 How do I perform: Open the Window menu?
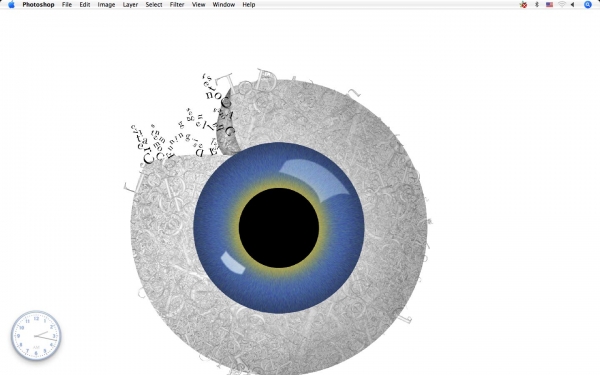[223, 5]
